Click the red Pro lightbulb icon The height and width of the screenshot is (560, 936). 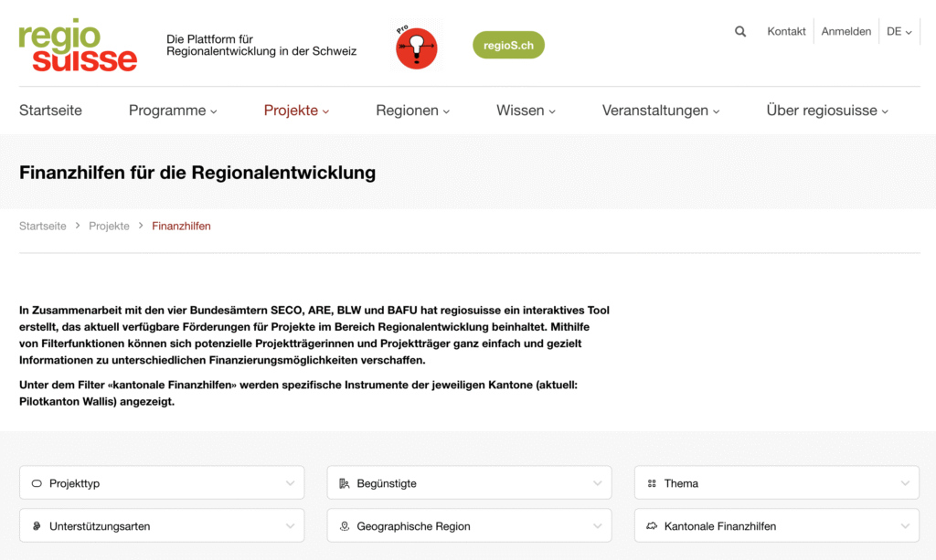coord(416,48)
